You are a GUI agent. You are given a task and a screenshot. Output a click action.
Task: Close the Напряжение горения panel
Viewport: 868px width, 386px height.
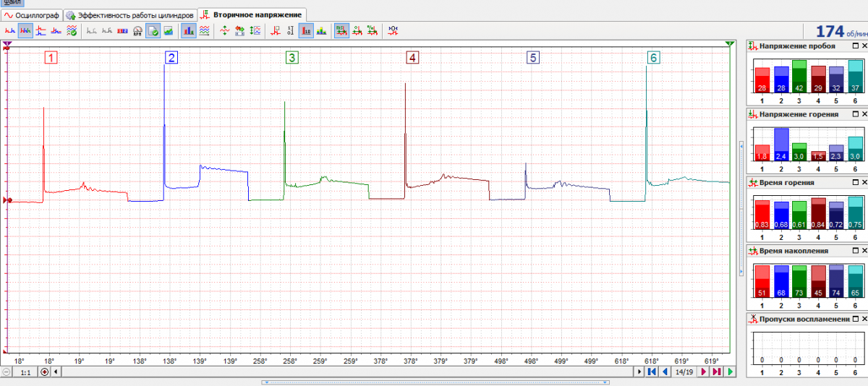click(x=864, y=114)
